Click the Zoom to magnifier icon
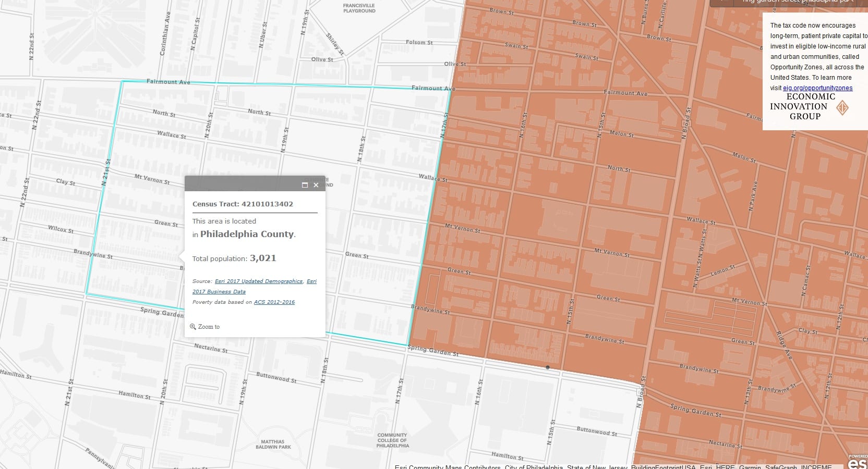The height and width of the screenshot is (469, 868). (193, 327)
